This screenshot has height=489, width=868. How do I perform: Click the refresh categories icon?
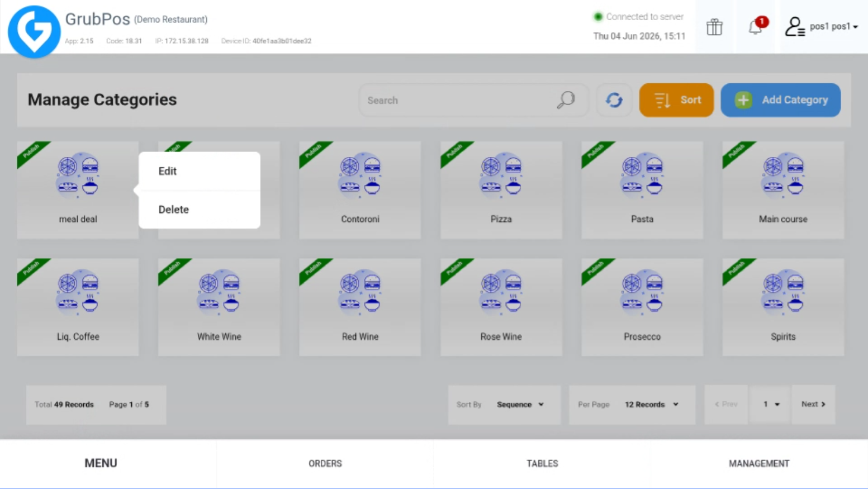614,100
